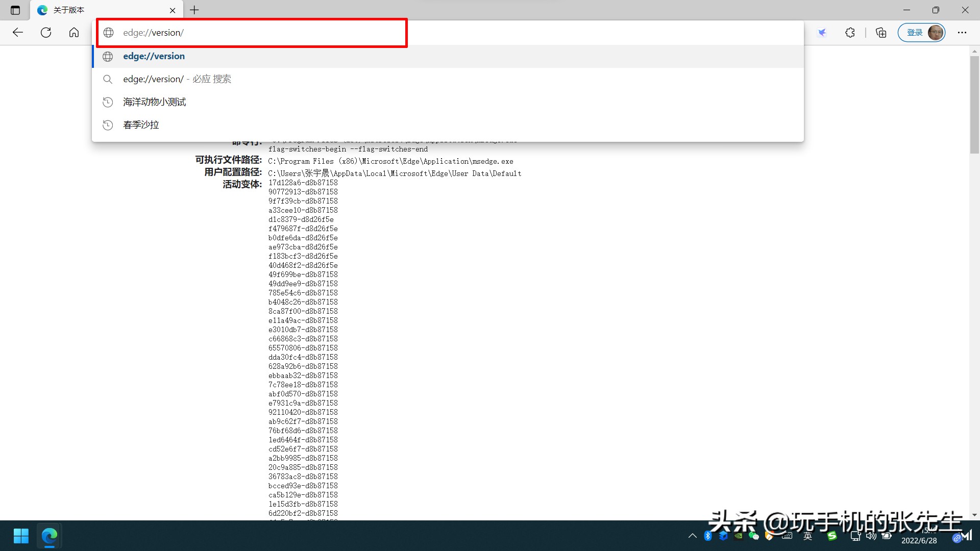Go to home page icon
Screen dimensions: 980x551
pyautogui.click(x=74, y=33)
